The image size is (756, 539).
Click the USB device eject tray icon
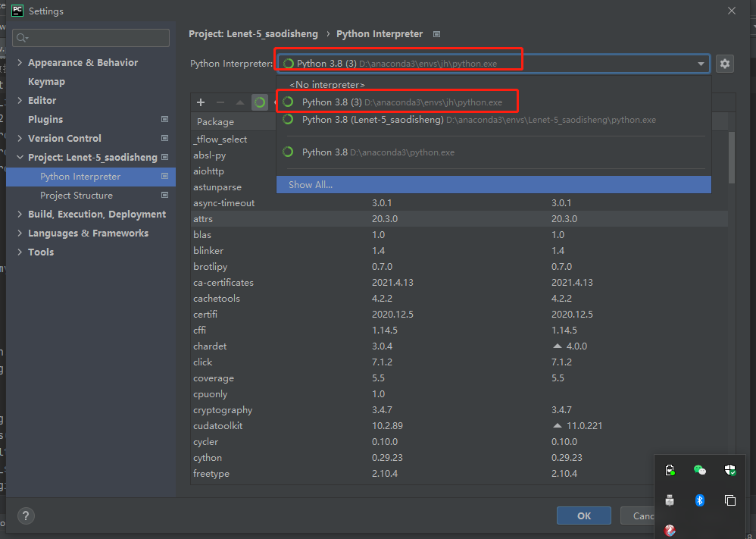coord(670,500)
